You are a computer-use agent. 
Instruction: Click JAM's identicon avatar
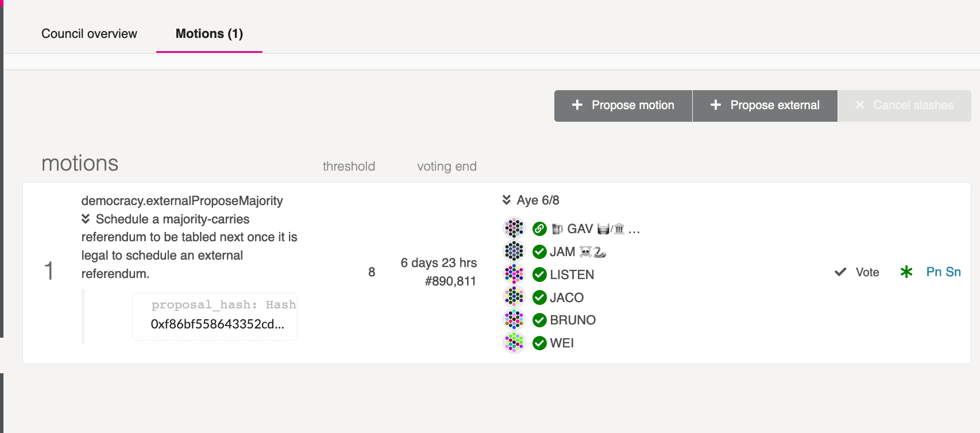click(514, 252)
